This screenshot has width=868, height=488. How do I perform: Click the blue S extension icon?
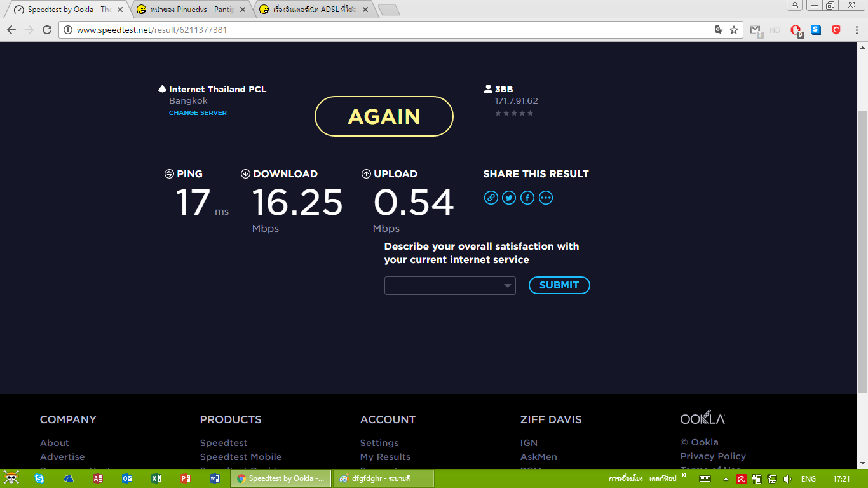coord(816,29)
